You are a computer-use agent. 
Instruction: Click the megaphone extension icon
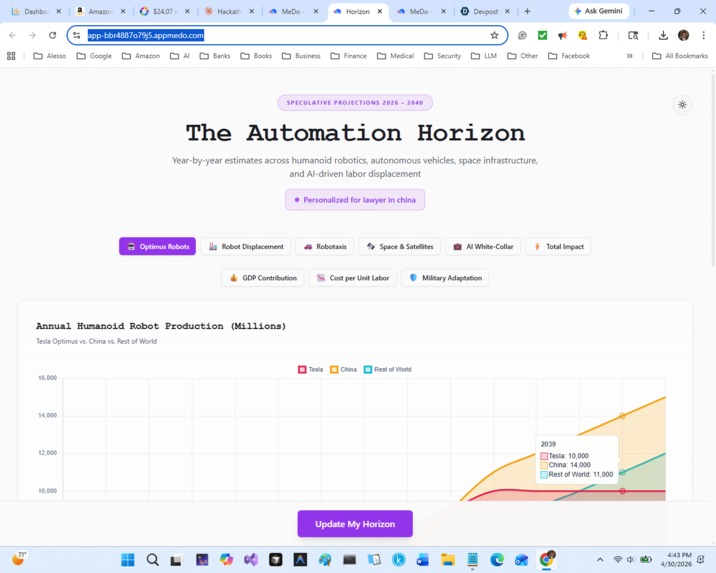coord(562,35)
